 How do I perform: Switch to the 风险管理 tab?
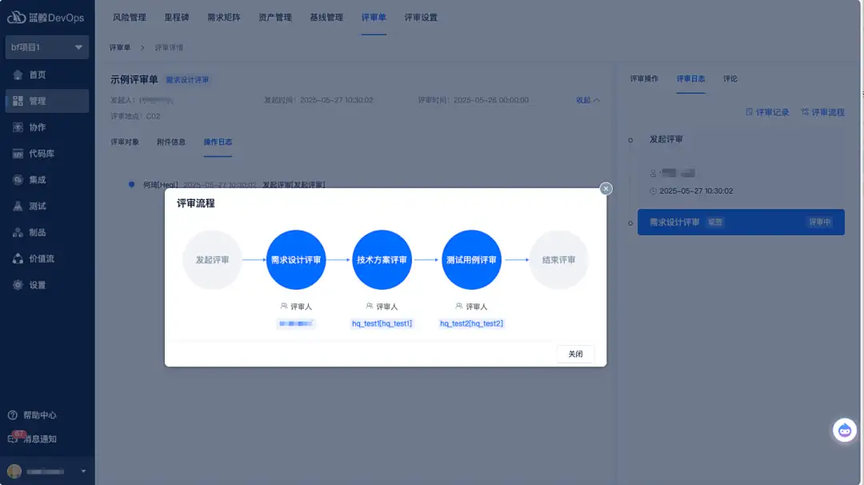coord(129,18)
